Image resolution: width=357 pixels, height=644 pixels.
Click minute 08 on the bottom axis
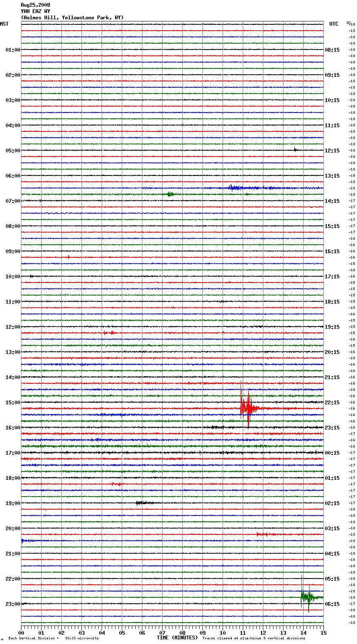[182, 633]
